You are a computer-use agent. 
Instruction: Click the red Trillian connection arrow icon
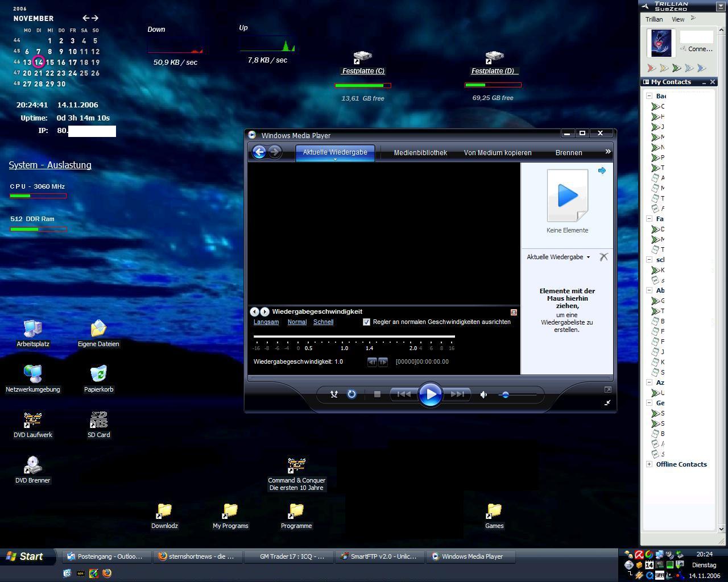click(652, 68)
